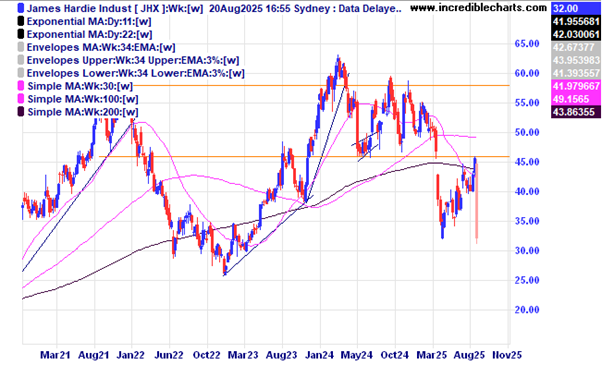Click the Nov25 date axis label
Screen dimensions: 602x365
(507, 355)
